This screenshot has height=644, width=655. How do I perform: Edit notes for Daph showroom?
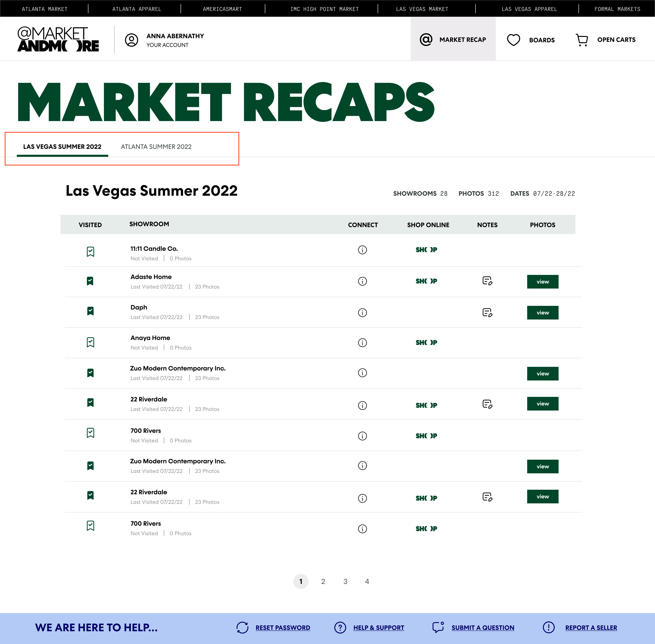tap(487, 312)
